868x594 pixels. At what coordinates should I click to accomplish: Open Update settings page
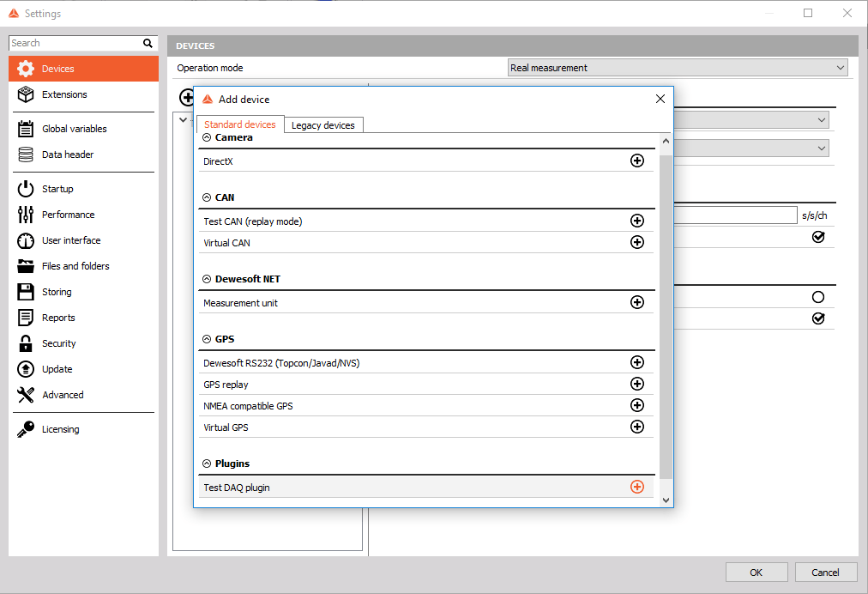(x=83, y=369)
